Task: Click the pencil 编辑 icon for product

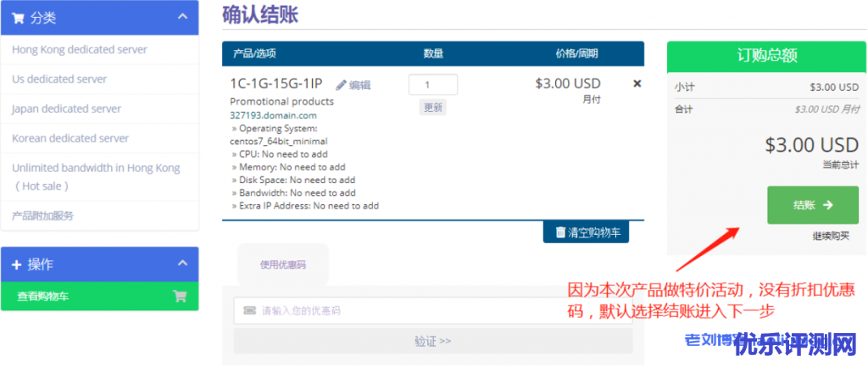Action: click(341, 85)
